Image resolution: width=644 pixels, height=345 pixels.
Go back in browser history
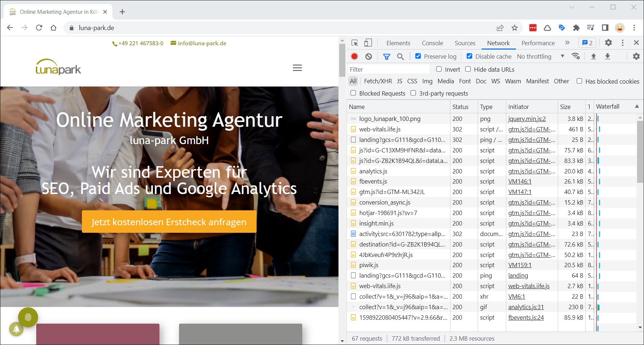click(x=10, y=28)
